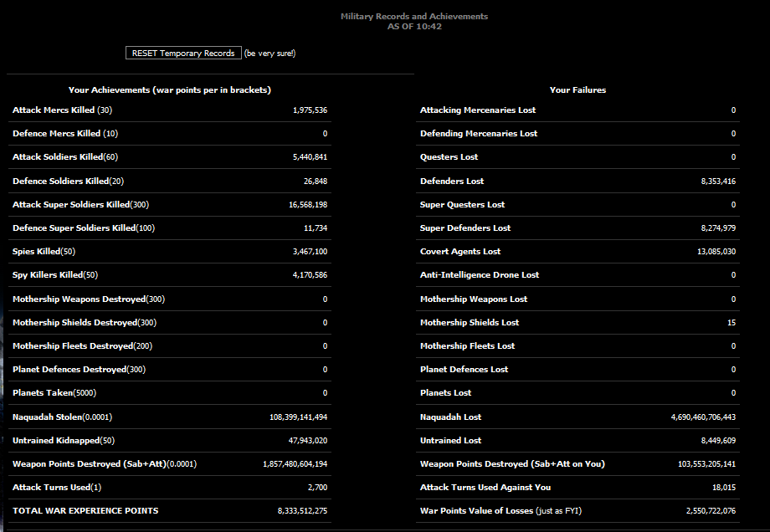Select the Attack Mercs Killed label
The height and width of the screenshot is (532, 770).
[62, 110]
